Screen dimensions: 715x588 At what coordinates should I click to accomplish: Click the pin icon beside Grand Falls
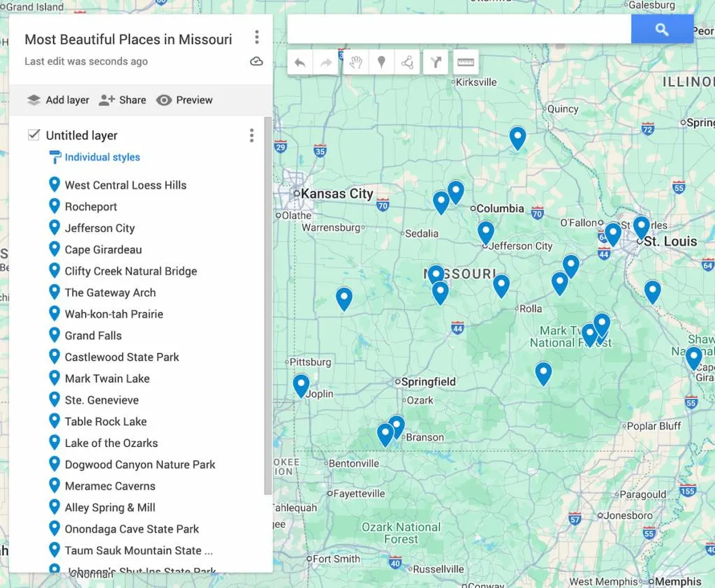coord(54,335)
